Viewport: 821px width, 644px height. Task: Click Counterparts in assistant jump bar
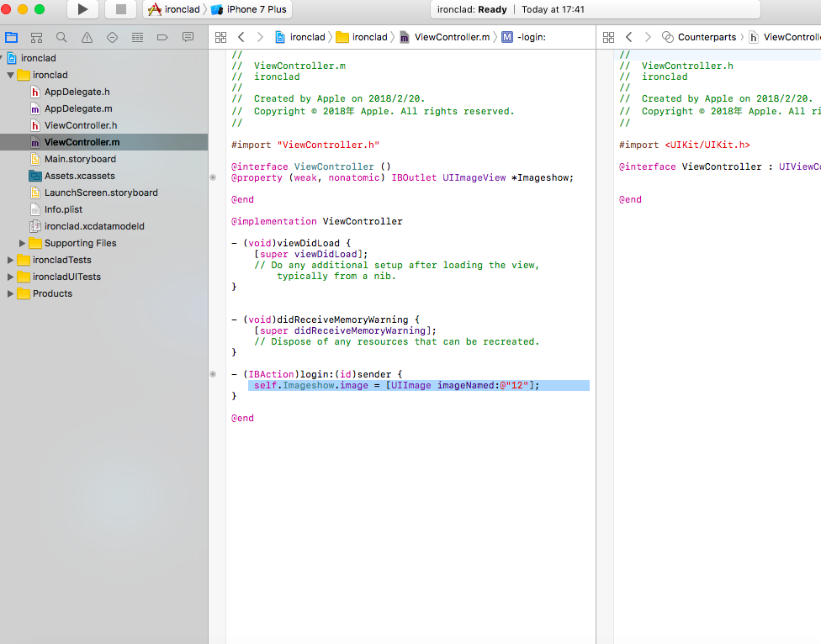pos(706,37)
